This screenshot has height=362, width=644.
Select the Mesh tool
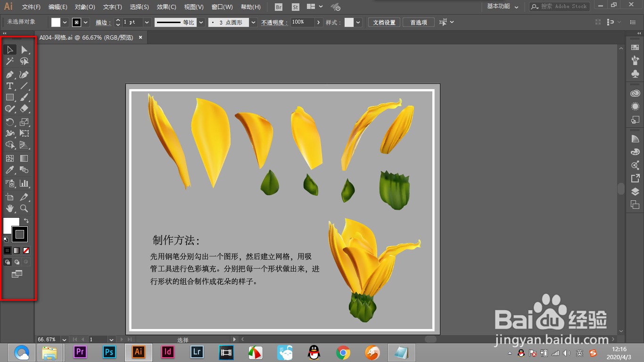(x=9, y=158)
